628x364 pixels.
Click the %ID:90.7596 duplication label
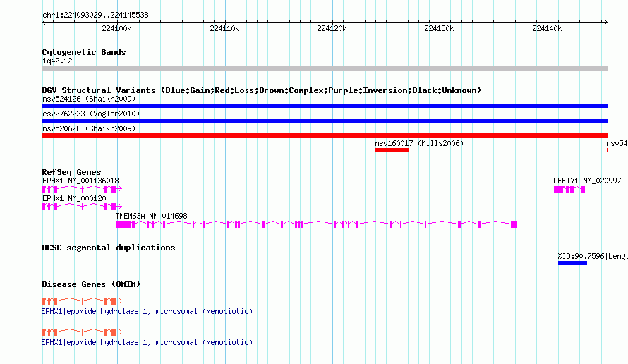click(593, 256)
